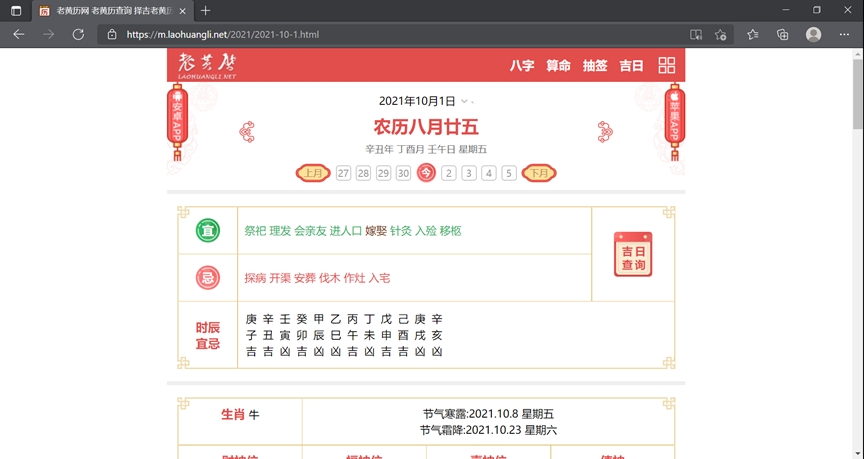Open the Favorites list icon
864x459 pixels.
click(x=753, y=35)
